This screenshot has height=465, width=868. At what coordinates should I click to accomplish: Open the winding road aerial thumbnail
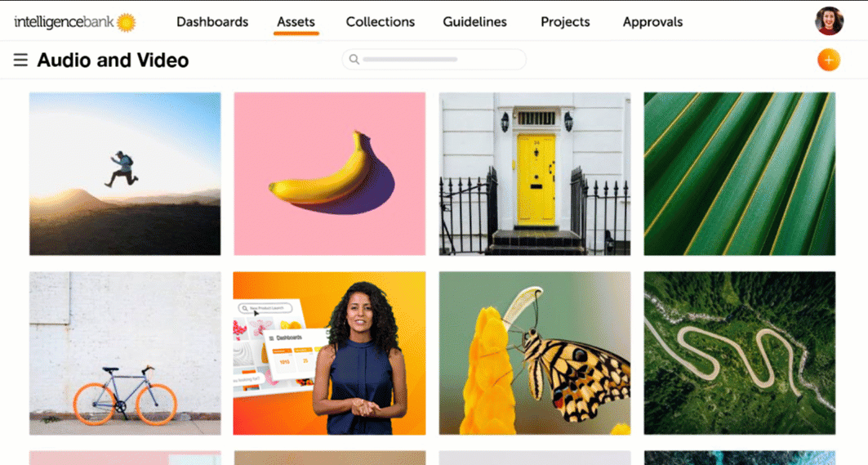pyautogui.click(x=740, y=353)
